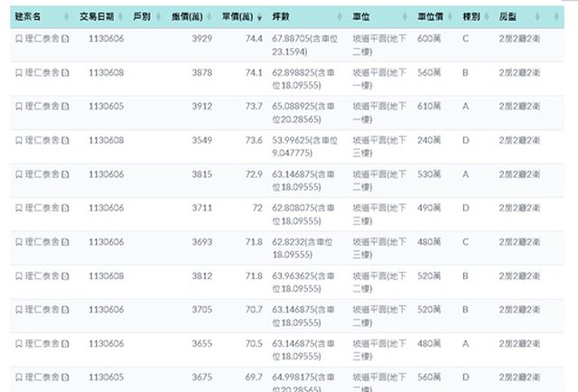The height and width of the screenshot is (392, 578).
Task: Select the 車位價 column header
Action: click(430, 17)
